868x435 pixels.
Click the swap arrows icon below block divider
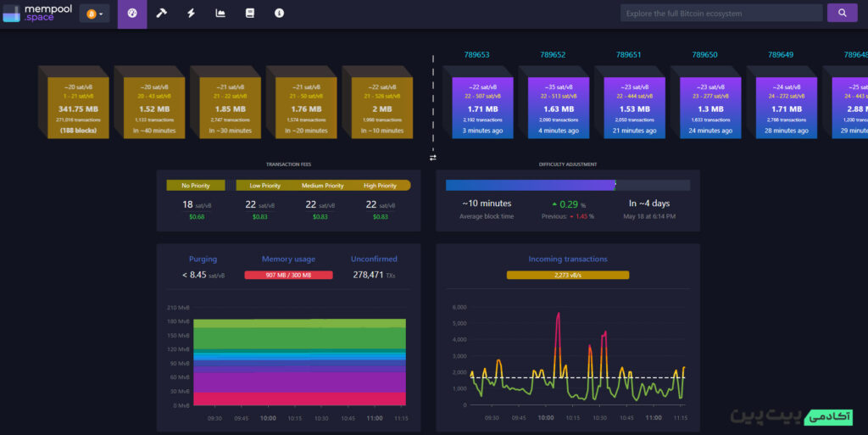pos(433,158)
